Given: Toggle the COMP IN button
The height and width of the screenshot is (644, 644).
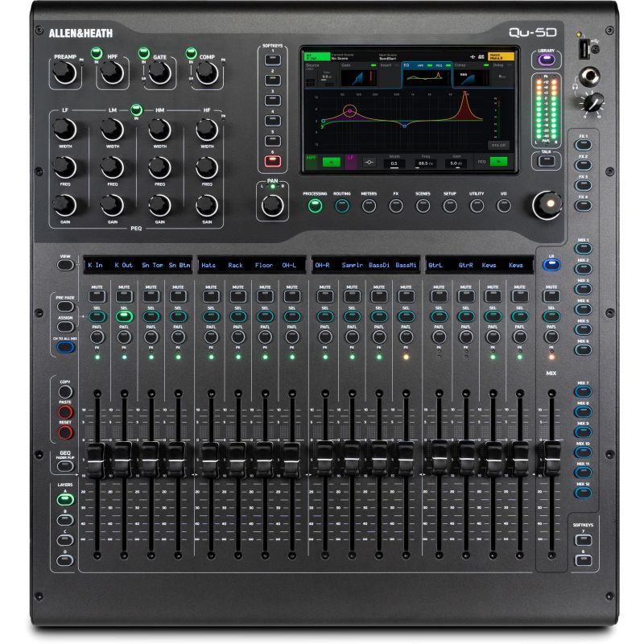Looking at the screenshot, I should point(191,53).
